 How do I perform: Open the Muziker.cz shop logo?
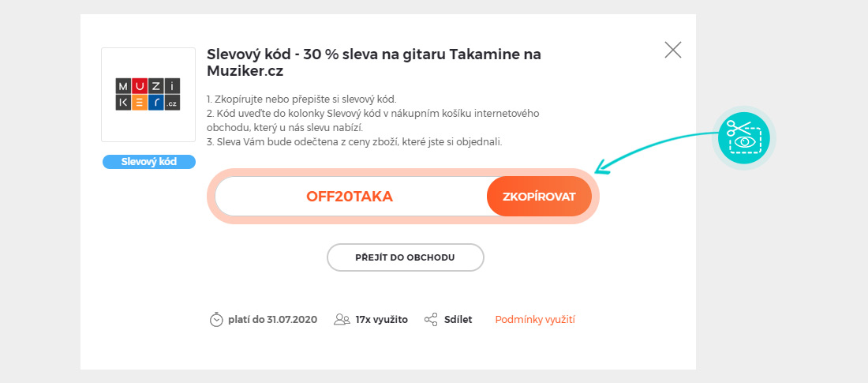coord(148,95)
